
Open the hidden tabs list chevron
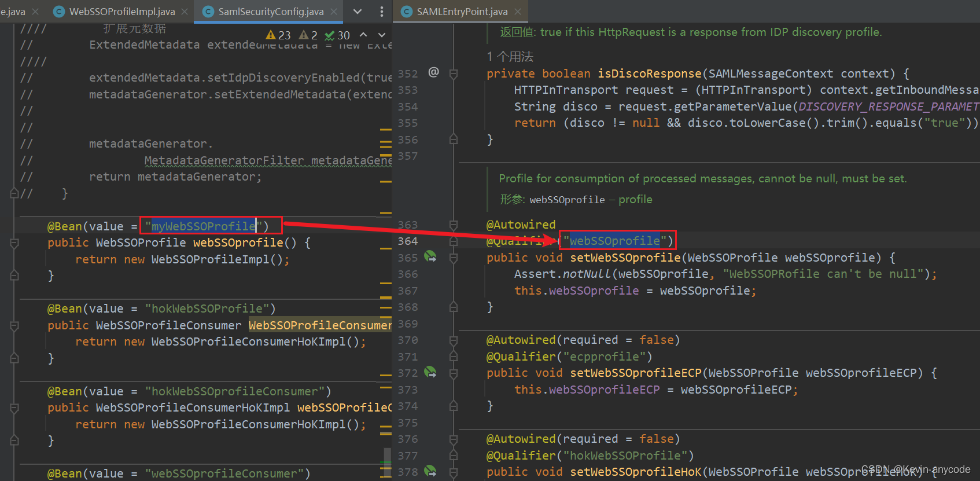[x=358, y=12]
